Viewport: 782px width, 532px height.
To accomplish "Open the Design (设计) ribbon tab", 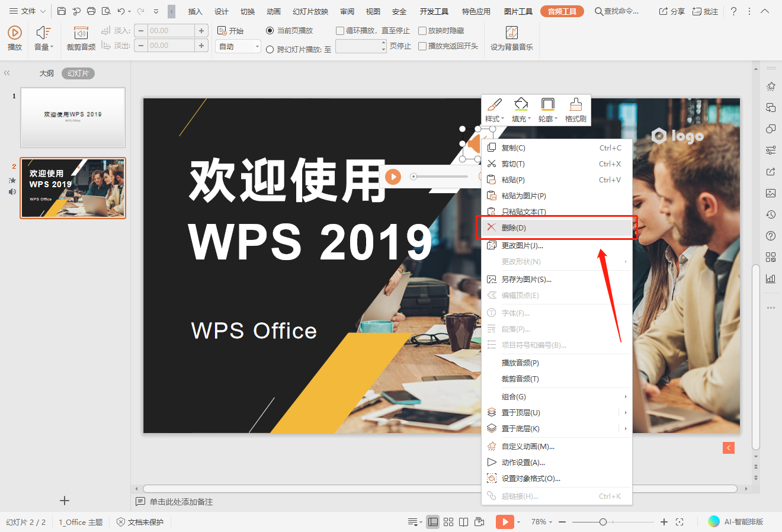I will click(222, 11).
